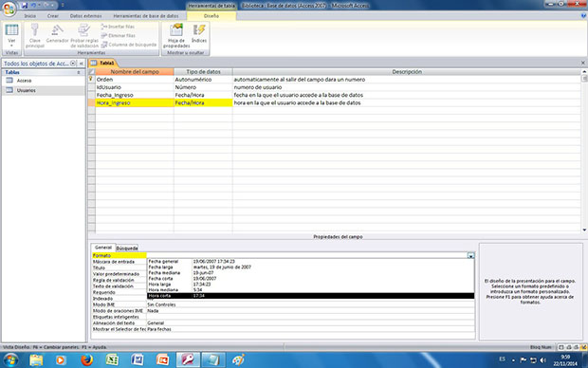Screen dimensions: 588x368
Task: Choose Hora corta format option
Action: point(310,296)
